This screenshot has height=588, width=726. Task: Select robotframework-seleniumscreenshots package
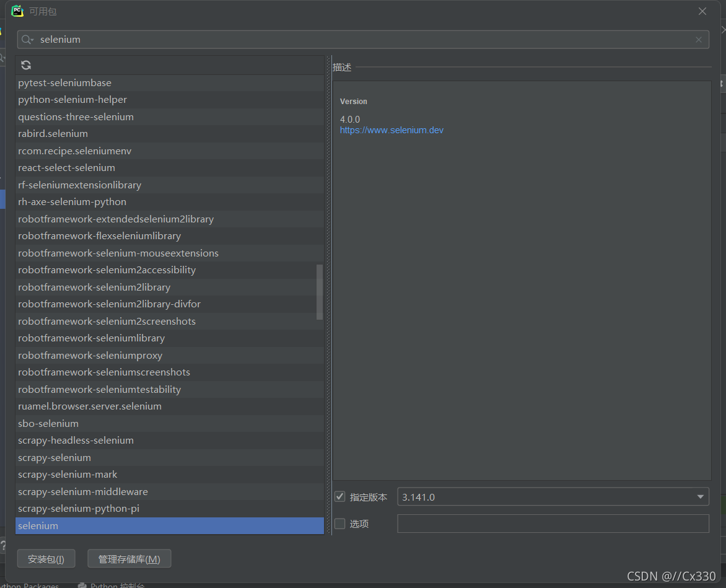click(170, 372)
